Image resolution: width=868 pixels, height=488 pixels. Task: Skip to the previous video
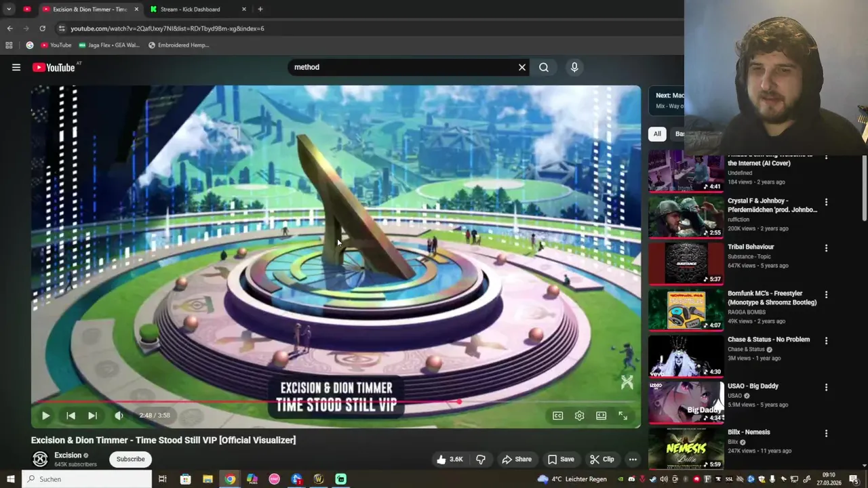(71, 415)
